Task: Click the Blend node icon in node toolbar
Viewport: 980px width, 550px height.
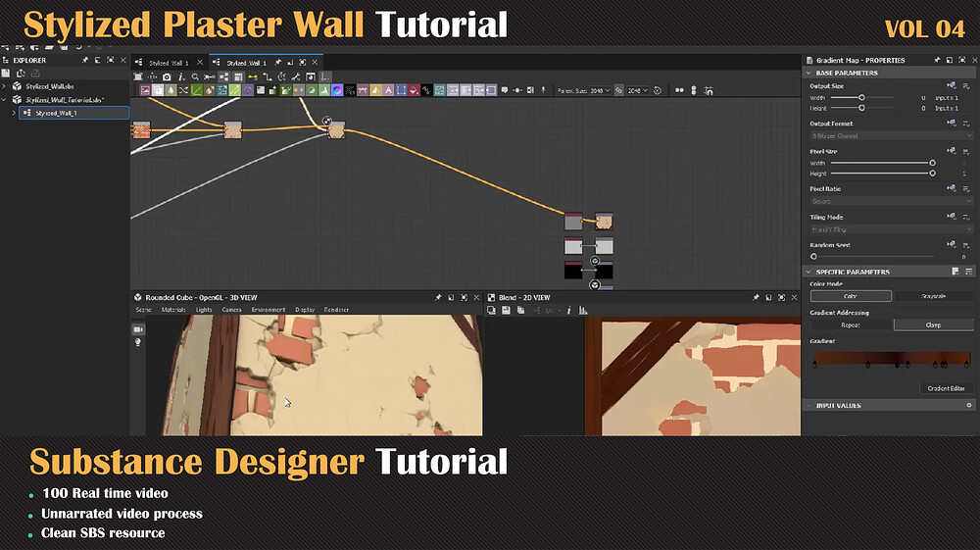Action: 158,90
